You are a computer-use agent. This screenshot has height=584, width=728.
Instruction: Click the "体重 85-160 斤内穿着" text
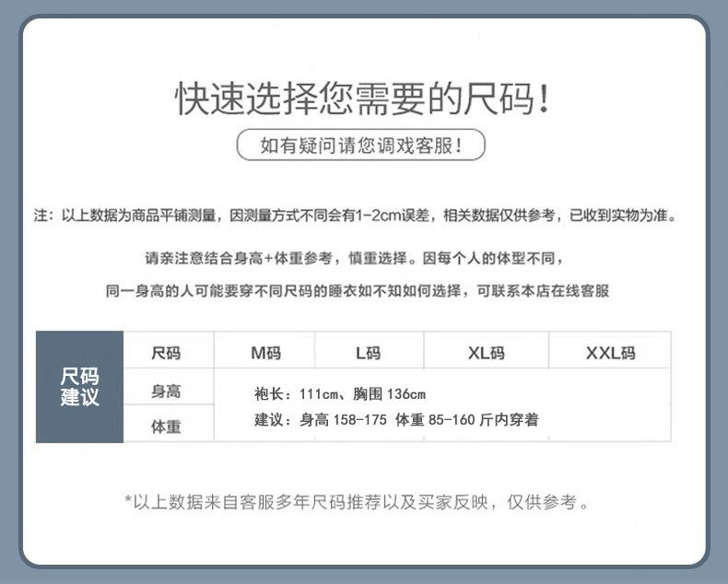click(x=466, y=420)
